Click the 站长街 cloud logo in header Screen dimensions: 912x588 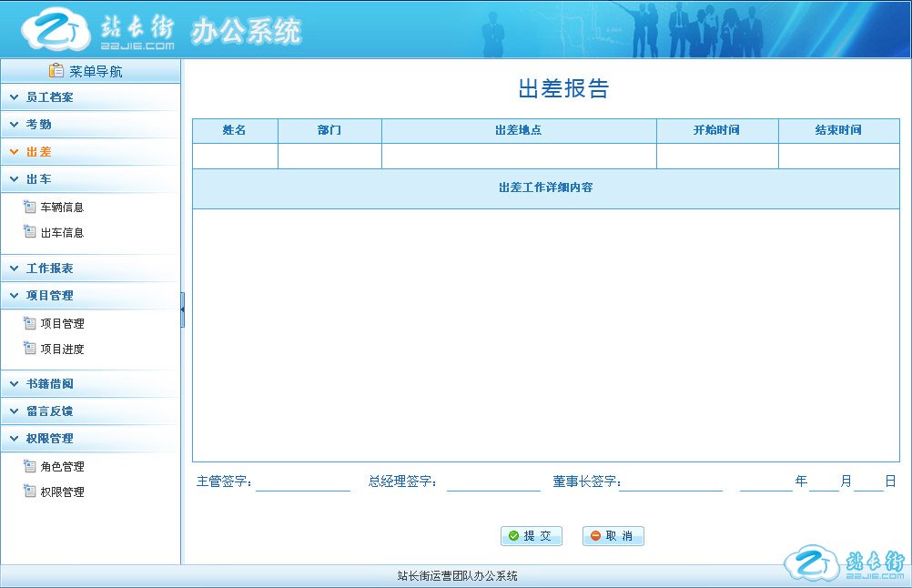click(55, 31)
